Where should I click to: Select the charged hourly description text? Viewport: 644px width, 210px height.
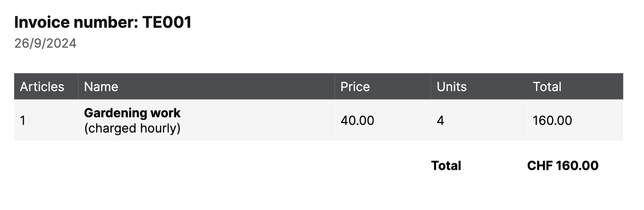point(132,129)
